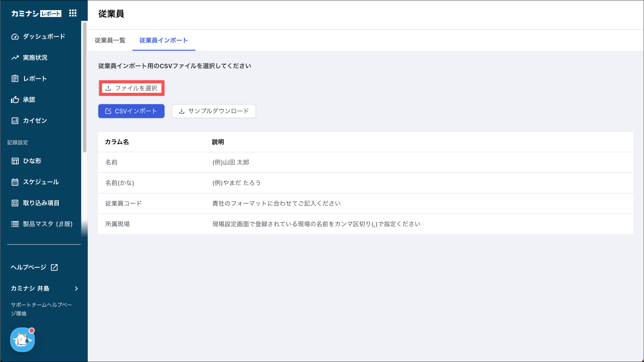Click the ファイルを選択 button
Image resolution: width=644 pixels, height=362 pixels.
[131, 88]
